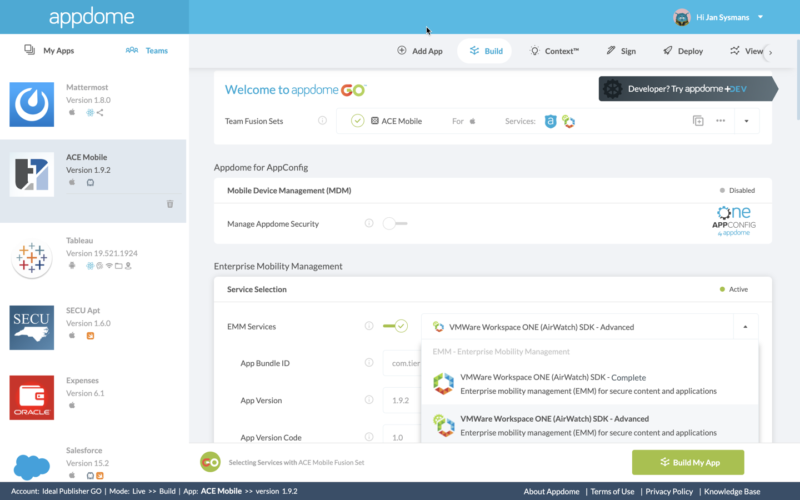Open the About Appdome link
The height and width of the screenshot is (500, 800).
[552, 492]
